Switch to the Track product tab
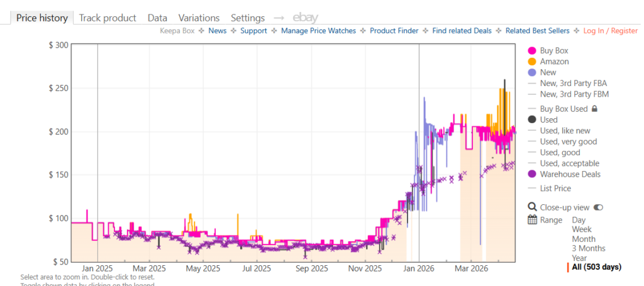This screenshot has height=286, width=644. [x=107, y=18]
